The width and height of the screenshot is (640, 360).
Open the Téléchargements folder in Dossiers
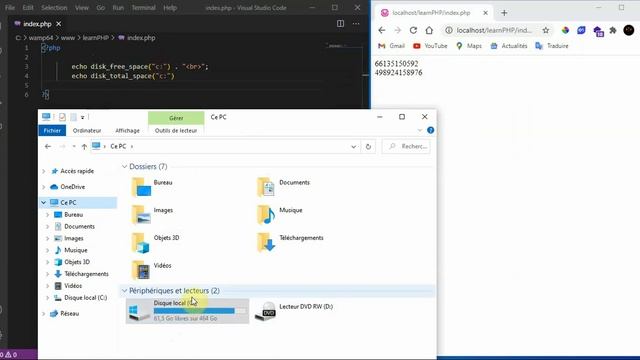pyautogui.click(x=290, y=242)
